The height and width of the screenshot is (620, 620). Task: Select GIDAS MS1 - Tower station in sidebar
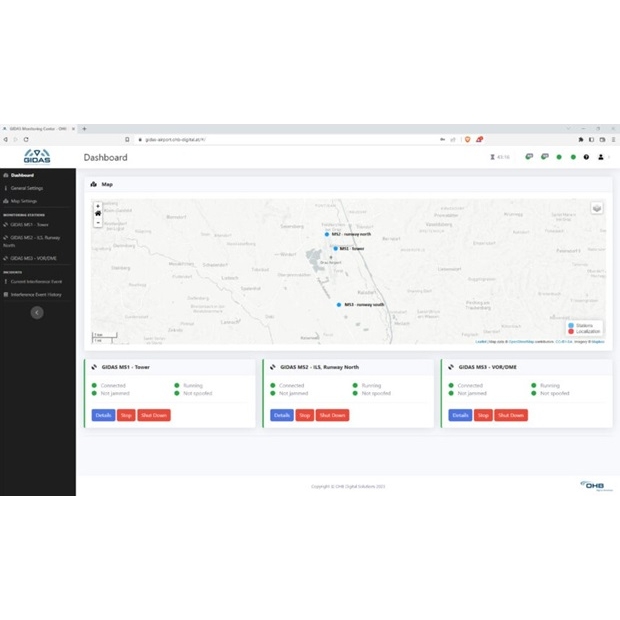click(x=29, y=225)
